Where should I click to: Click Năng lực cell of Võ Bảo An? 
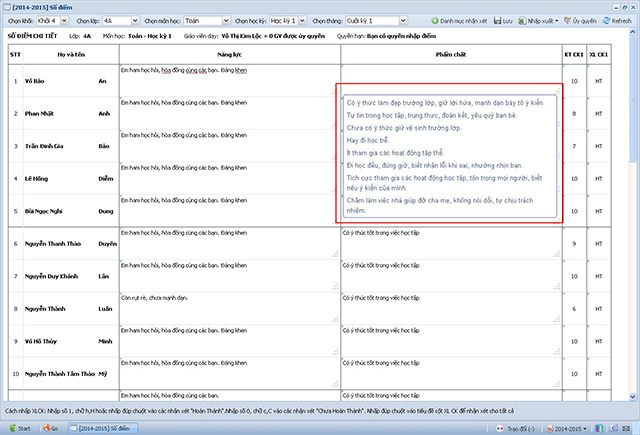coord(229,80)
